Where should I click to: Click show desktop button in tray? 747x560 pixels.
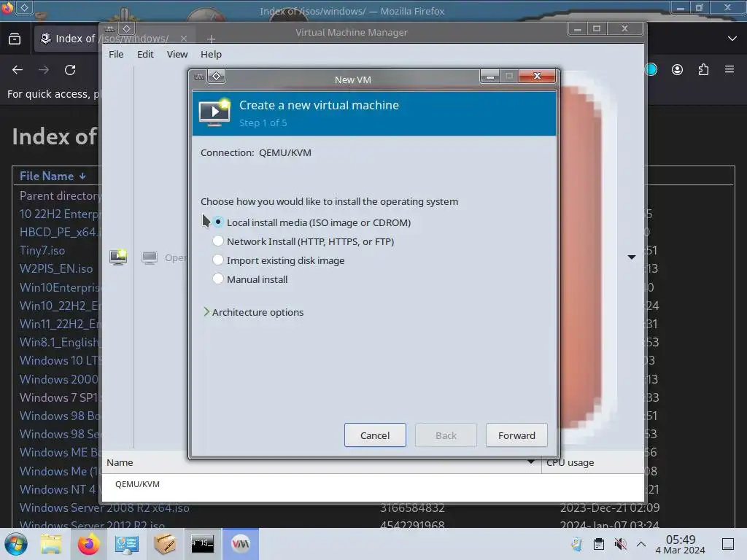(x=728, y=544)
